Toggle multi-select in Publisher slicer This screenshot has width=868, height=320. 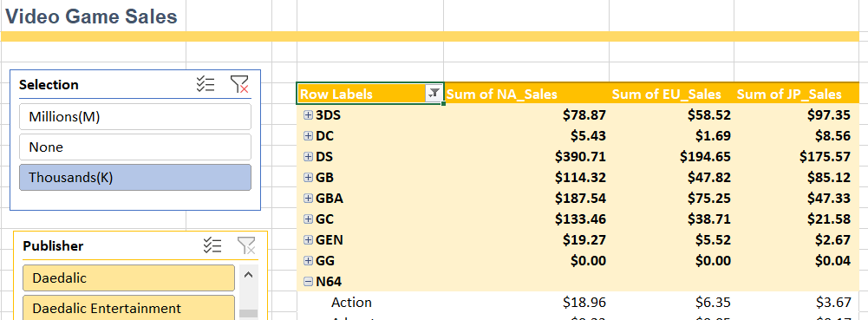coord(212,245)
